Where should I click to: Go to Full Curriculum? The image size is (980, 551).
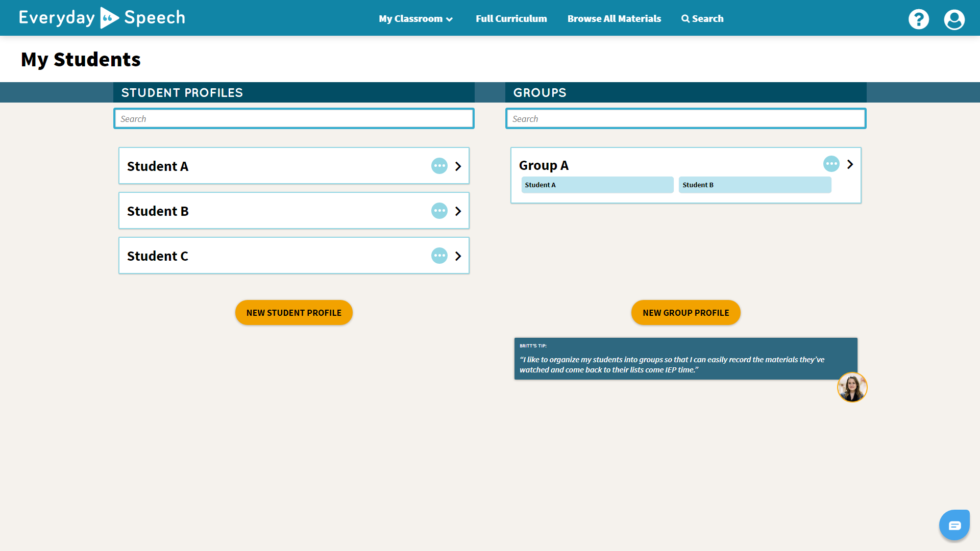511,19
